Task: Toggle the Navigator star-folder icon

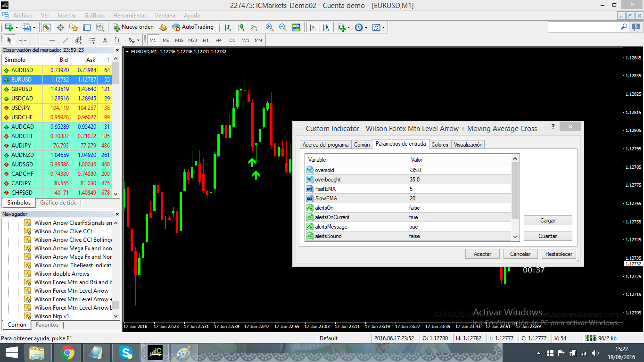Action: [74, 27]
